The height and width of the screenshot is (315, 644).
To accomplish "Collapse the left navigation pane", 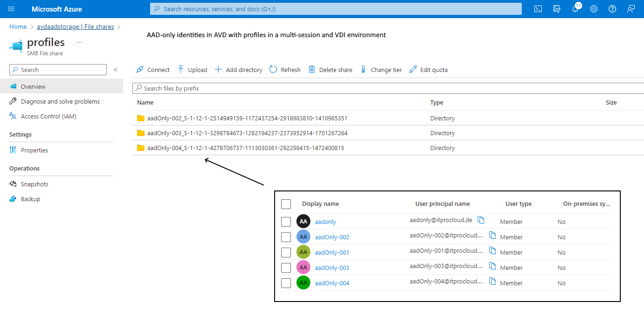I will (x=116, y=70).
